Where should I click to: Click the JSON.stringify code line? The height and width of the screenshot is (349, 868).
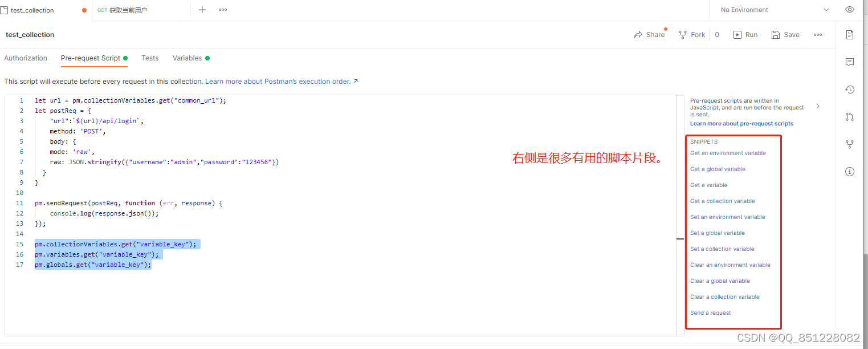pos(164,162)
